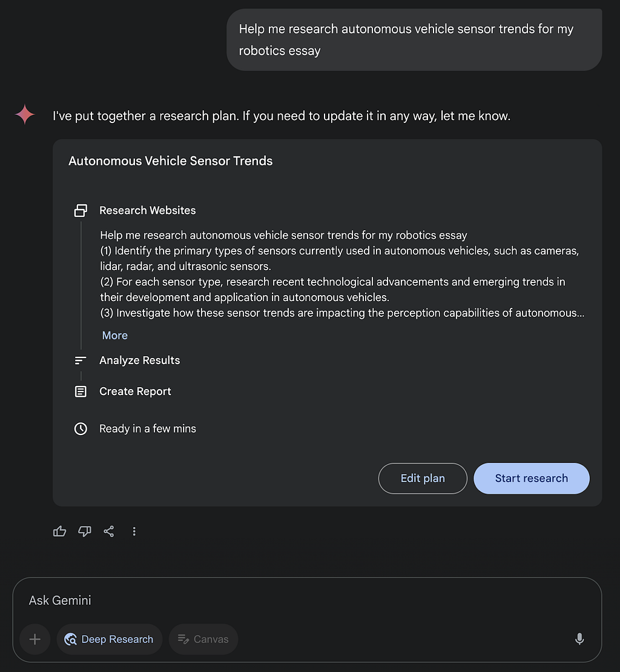The width and height of the screenshot is (620, 672).
Task: Click the microphone icon
Action: tap(579, 639)
